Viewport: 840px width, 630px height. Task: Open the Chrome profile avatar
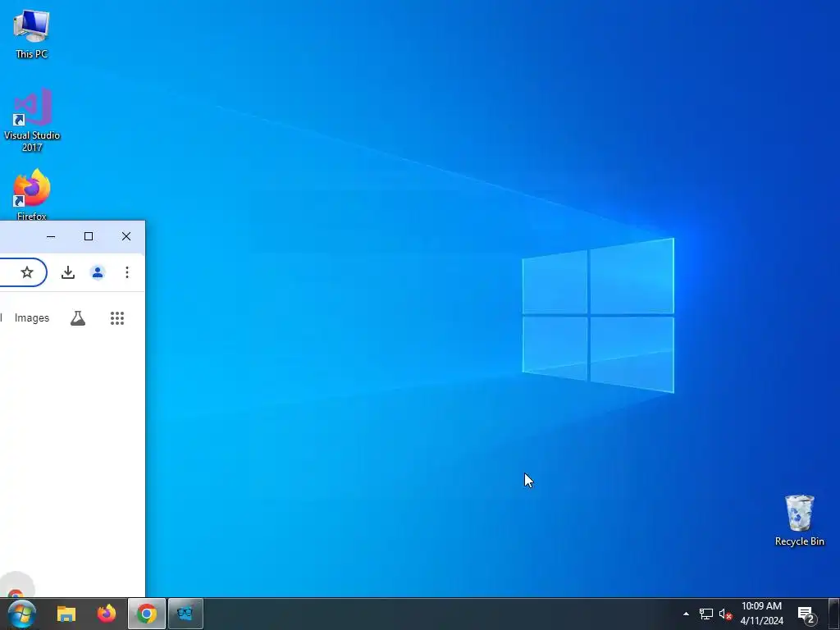click(98, 272)
